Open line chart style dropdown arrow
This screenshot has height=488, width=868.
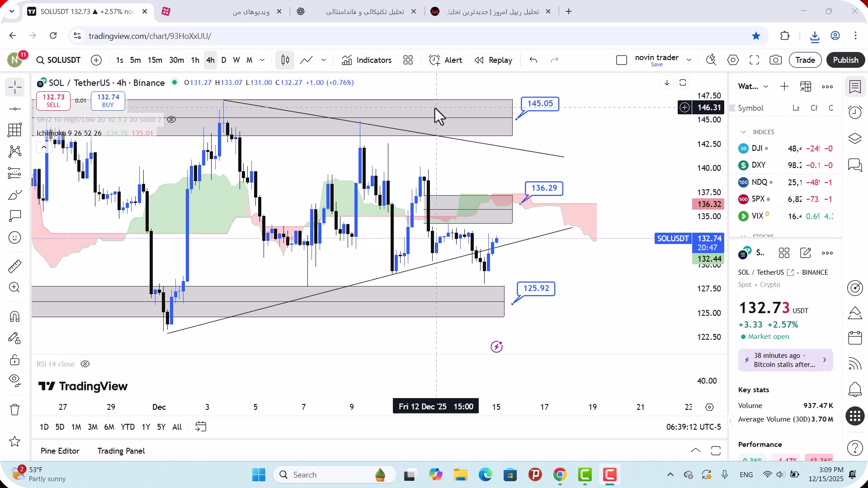[324, 60]
